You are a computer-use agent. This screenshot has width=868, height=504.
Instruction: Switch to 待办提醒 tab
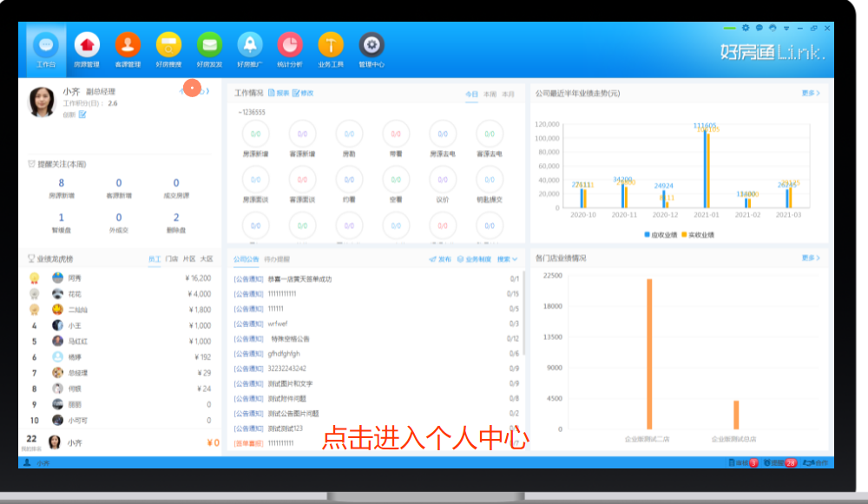(277, 259)
